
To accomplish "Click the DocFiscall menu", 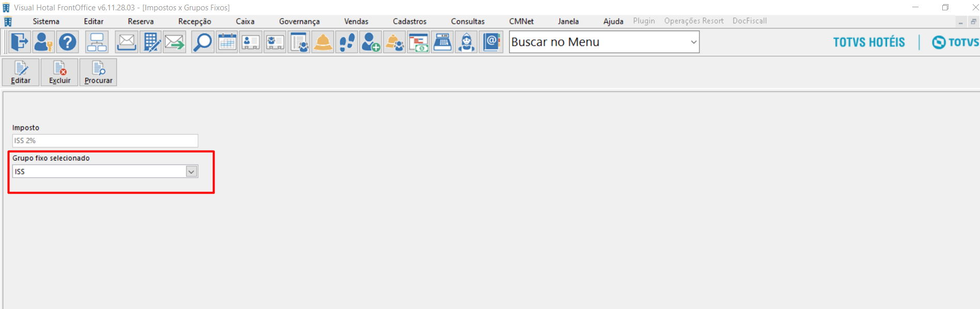I will point(749,21).
